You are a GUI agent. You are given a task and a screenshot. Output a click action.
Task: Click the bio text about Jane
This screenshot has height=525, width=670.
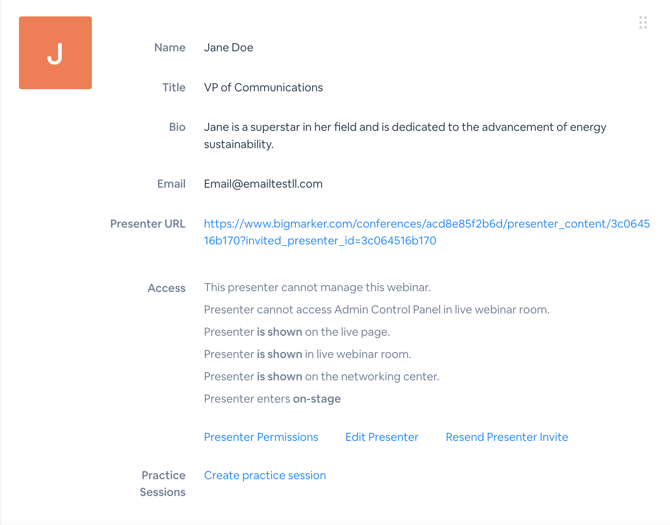click(x=404, y=135)
